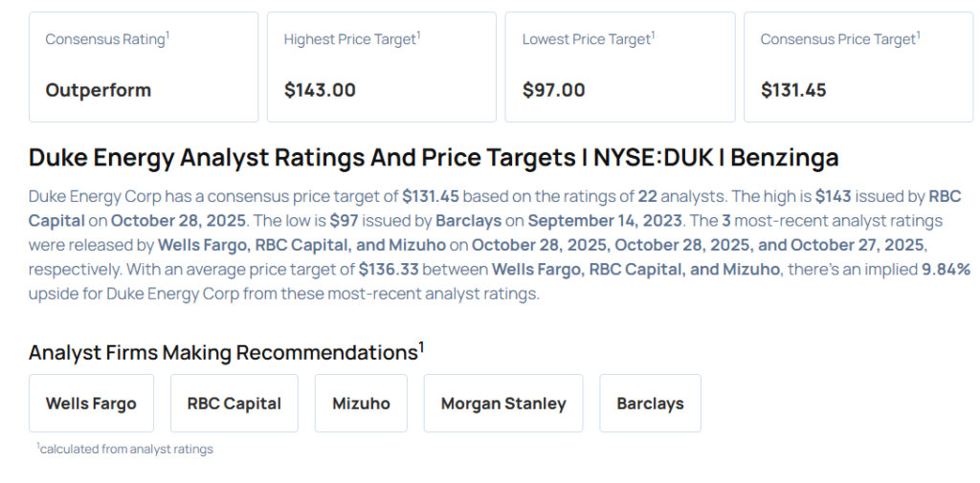Click the Barclays analyst firm button
Viewport: 980px width, 483px height.
tap(650, 404)
